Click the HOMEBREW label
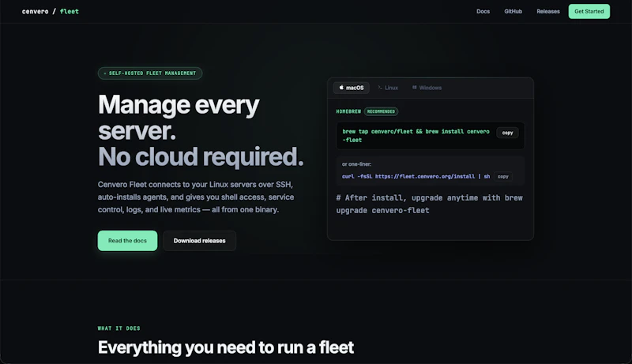632x364 pixels. [x=348, y=111]
